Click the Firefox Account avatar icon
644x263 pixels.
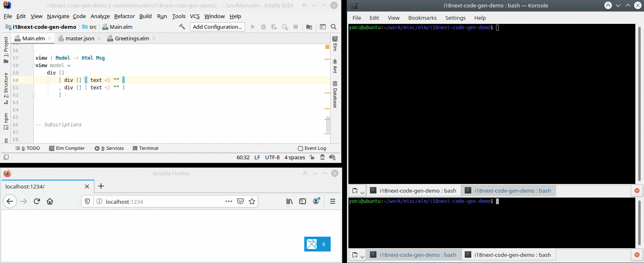[x=316, y=201]
